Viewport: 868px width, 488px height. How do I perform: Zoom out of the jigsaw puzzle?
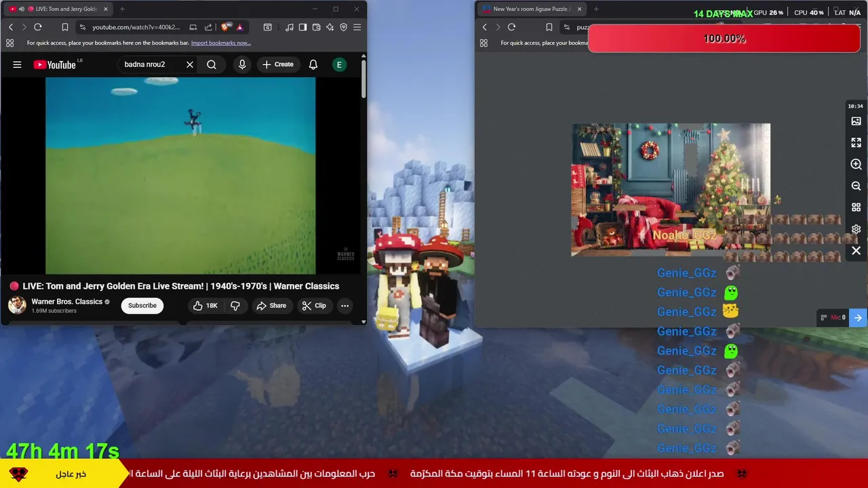pos(856,186)
